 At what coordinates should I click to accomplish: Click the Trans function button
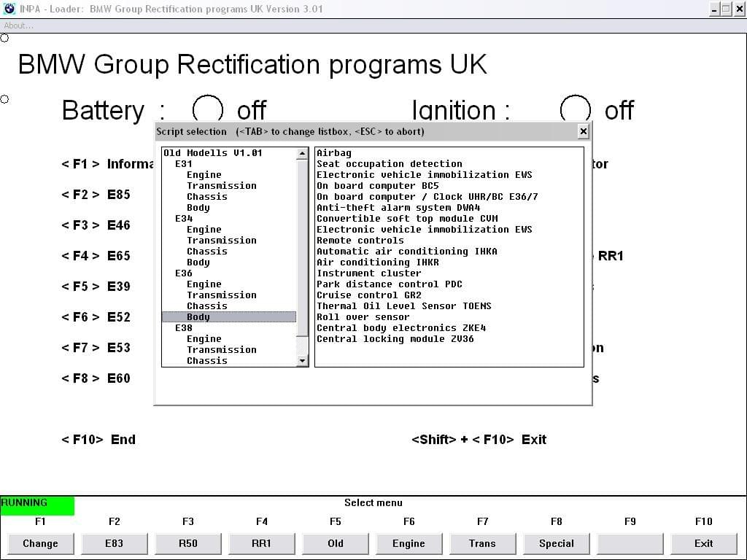pos(483,543)
